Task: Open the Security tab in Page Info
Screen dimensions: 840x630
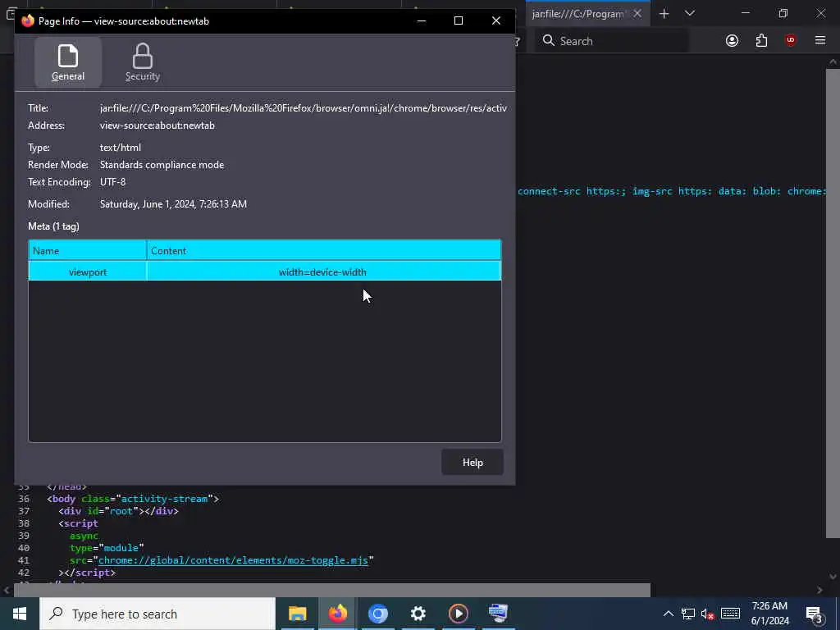Action: 143,62
